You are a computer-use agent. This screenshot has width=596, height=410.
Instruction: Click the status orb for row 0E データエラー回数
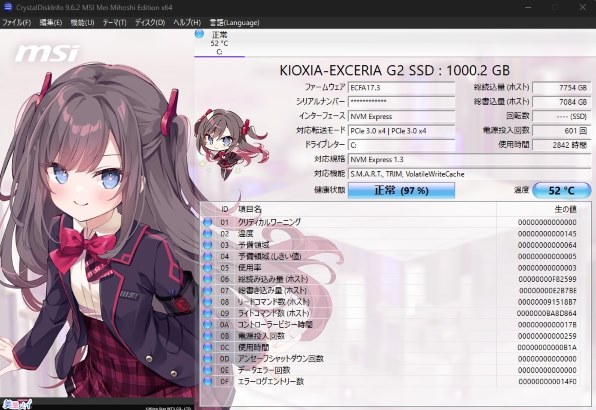(x=208, y=370)
